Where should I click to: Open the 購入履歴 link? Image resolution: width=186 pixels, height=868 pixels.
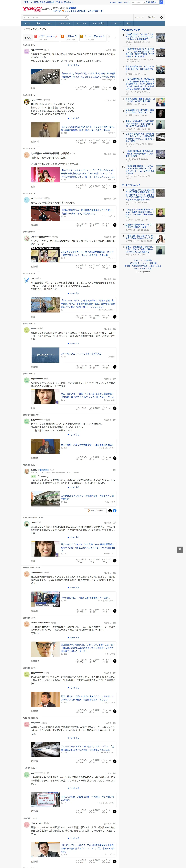(x=152, y=18)
